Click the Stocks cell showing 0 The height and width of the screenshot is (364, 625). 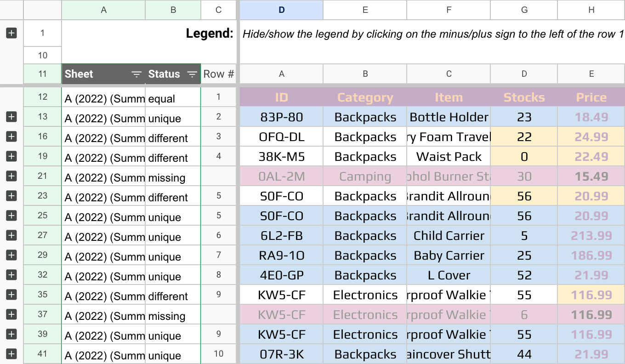tap(524, 156)
